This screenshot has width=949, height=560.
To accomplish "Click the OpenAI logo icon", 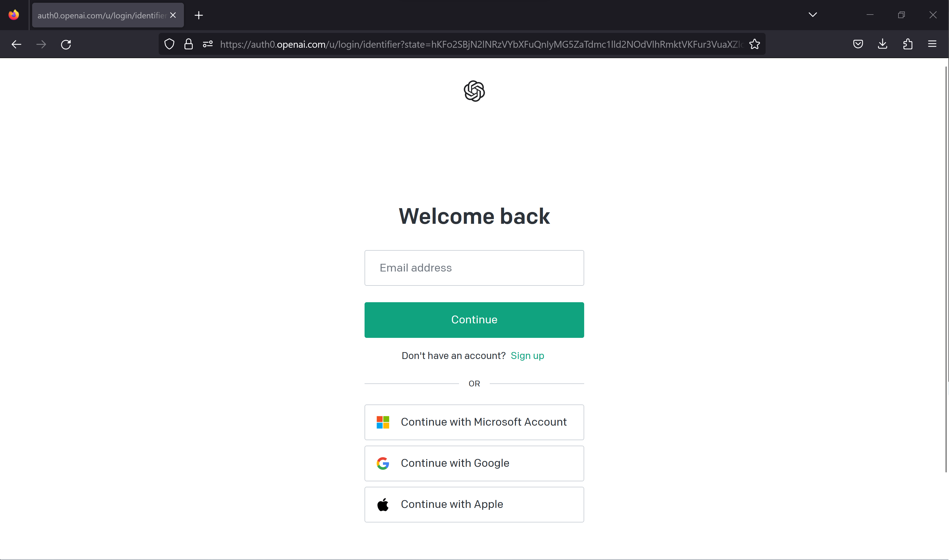I will 474,91.
